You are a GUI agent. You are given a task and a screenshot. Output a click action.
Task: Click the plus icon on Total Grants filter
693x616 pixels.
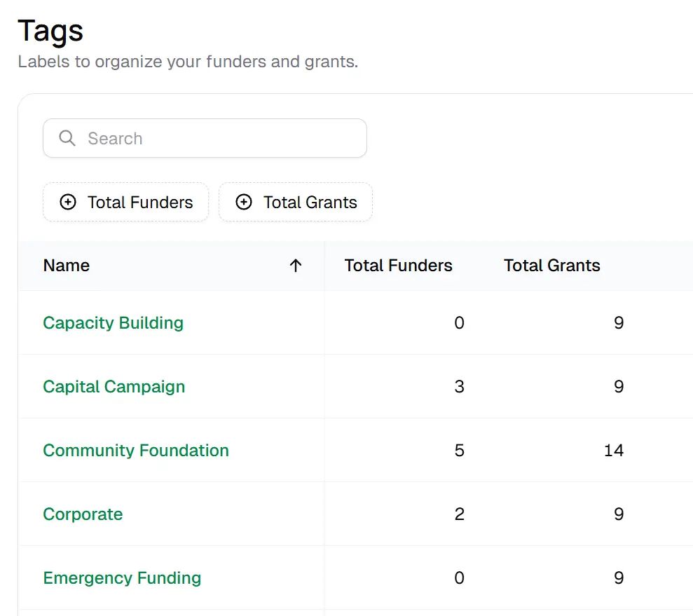(244, 202)
